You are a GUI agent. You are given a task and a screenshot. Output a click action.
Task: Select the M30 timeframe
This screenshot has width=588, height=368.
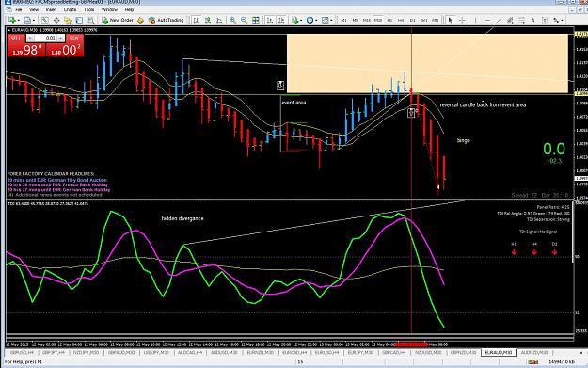[378, 20]
